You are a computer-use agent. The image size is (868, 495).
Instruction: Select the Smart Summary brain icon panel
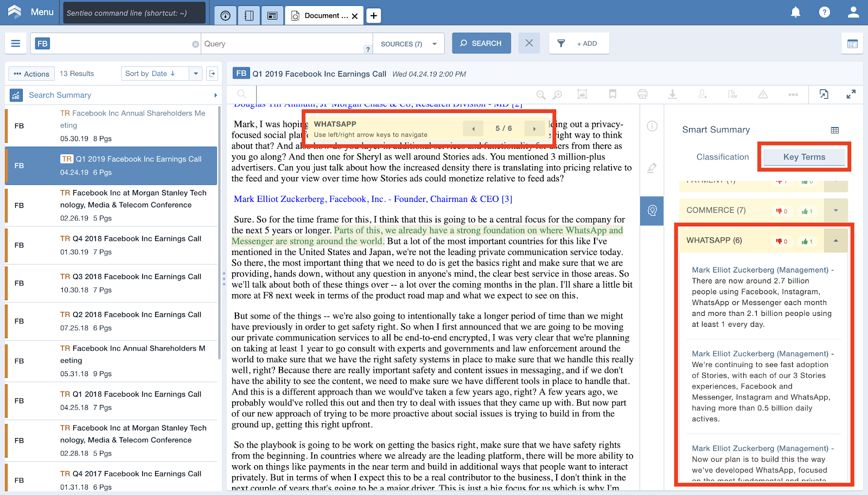click(652, 211)
